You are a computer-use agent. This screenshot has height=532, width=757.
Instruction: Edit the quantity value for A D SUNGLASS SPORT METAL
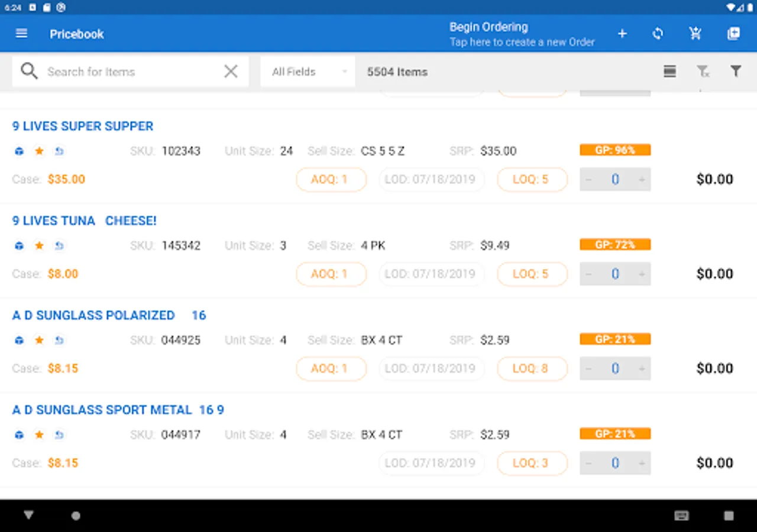615,463
